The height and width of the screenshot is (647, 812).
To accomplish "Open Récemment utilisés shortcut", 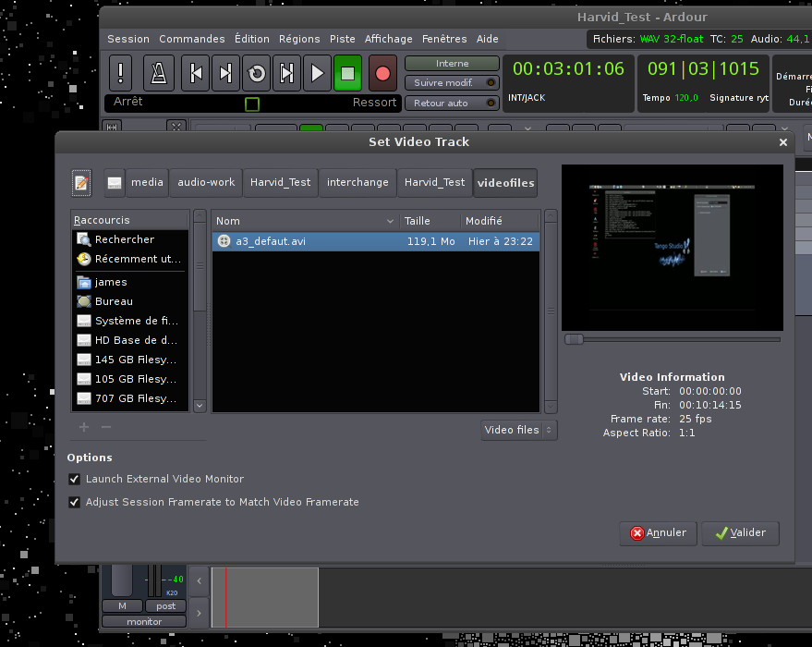I will (130, 259).
